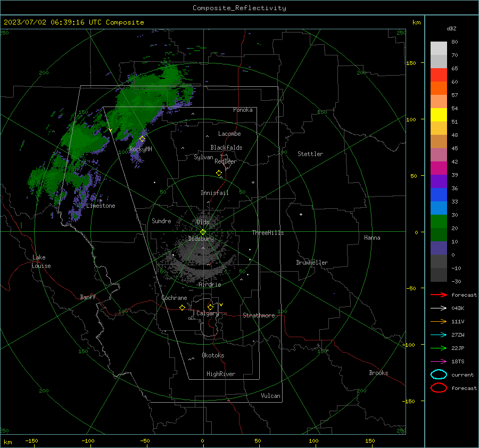Click the cyan current ellipse icon
479x448 pixels.
(439, 374)
